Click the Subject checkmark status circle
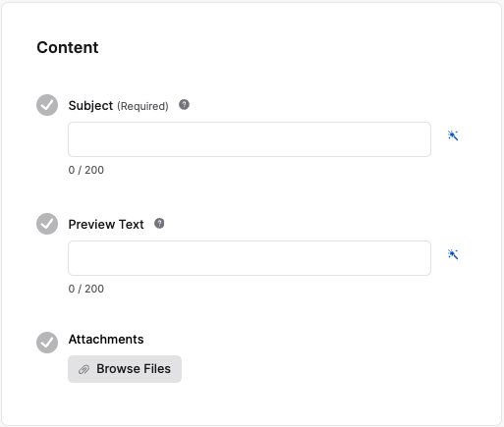This screenshot has height=427, width=504. (x=47, y=105)
